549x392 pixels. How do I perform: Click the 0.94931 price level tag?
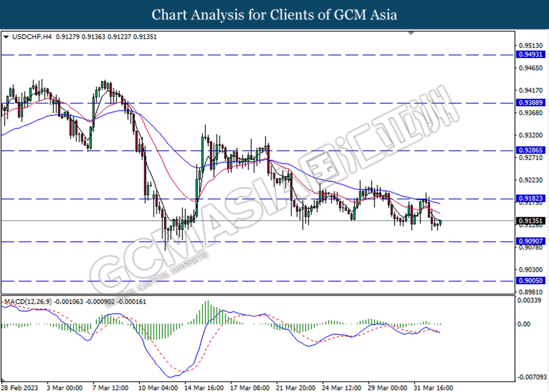pyautogui.click(x=531, y=54)
